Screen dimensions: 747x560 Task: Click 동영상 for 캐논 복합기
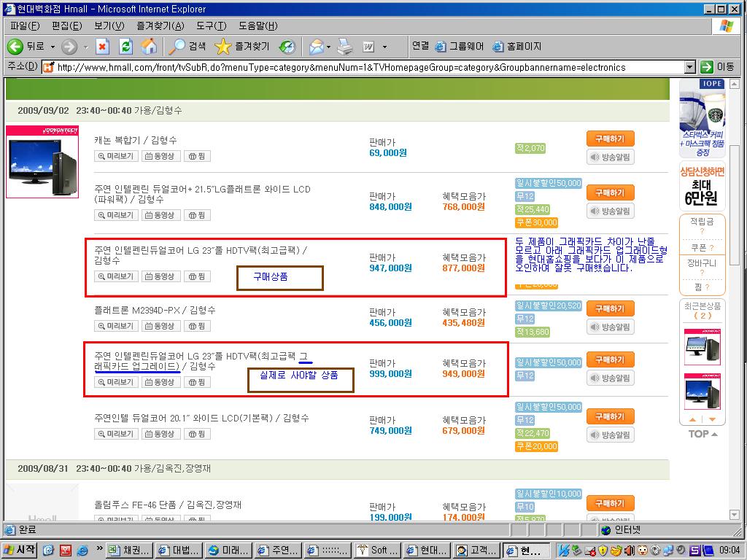(161, 156)
